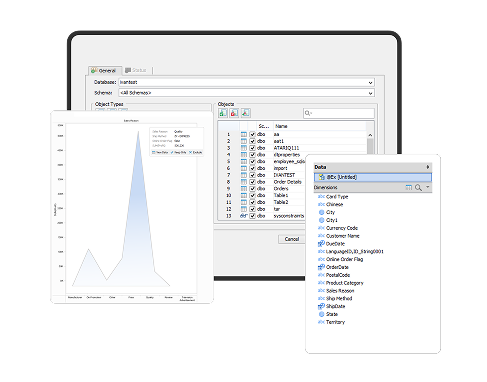Click the Abc icon beside PostalCode
Viewport: 487px width, 382px height.
coord(321,275)
